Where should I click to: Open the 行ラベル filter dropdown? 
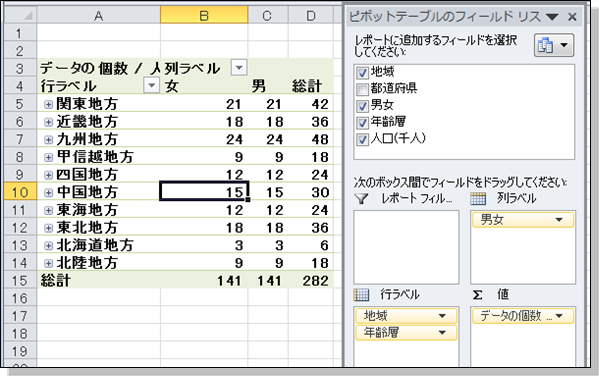(151, 85)
